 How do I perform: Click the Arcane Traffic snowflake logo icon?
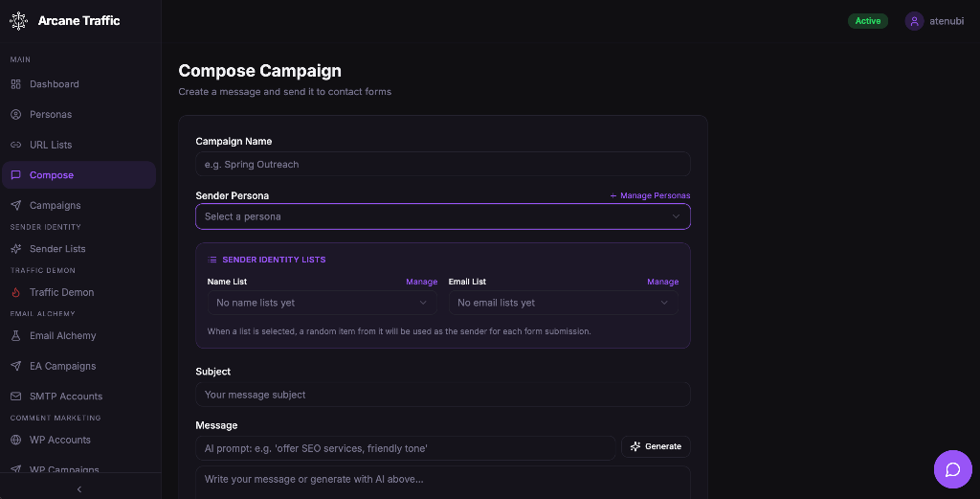19,21
